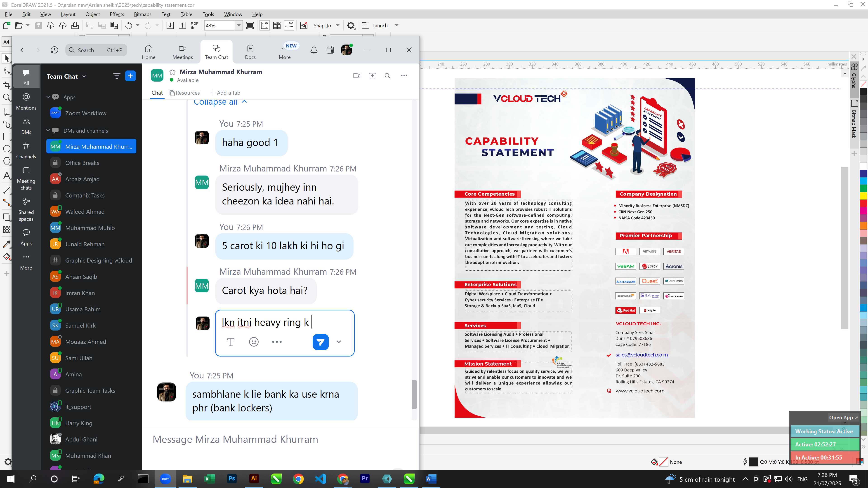Image resolution: width=868 pixels, height=488 pixels.
Task: Open Zoom notifications bell
Action: [x=314, y=50]
